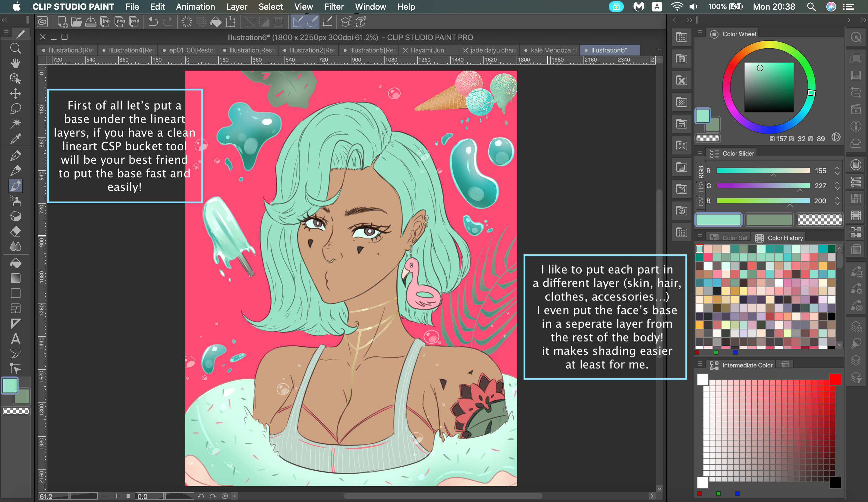Select the Zoom magnifier tool
The height and width of the screenshot is (502, 868).
[x=15, y=49]
